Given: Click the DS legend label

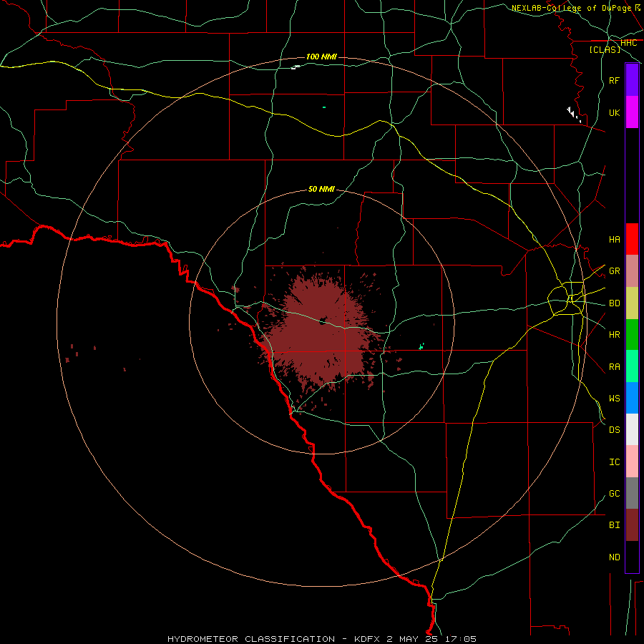Looking at the screenshot, I should [x=614, y=430].
